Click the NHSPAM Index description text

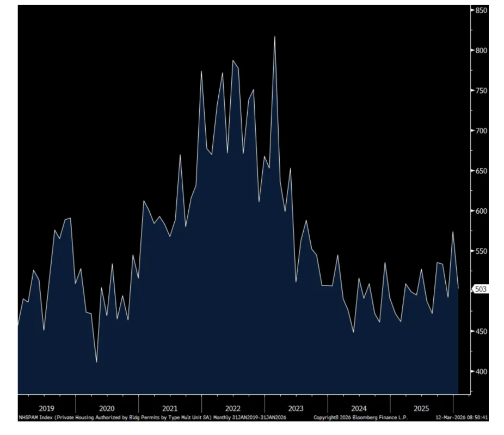click(x=152, y=418)
